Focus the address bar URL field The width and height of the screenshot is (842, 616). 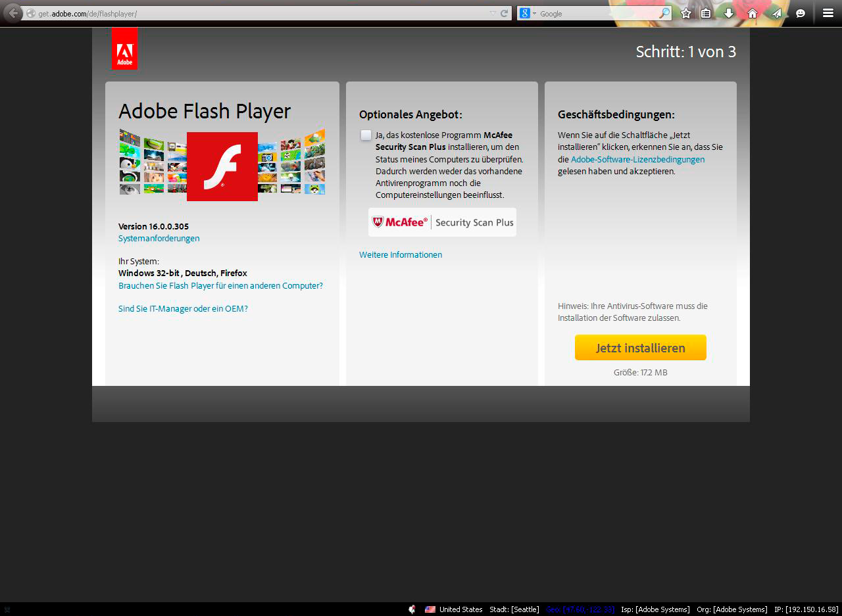(x=263, y=13)
